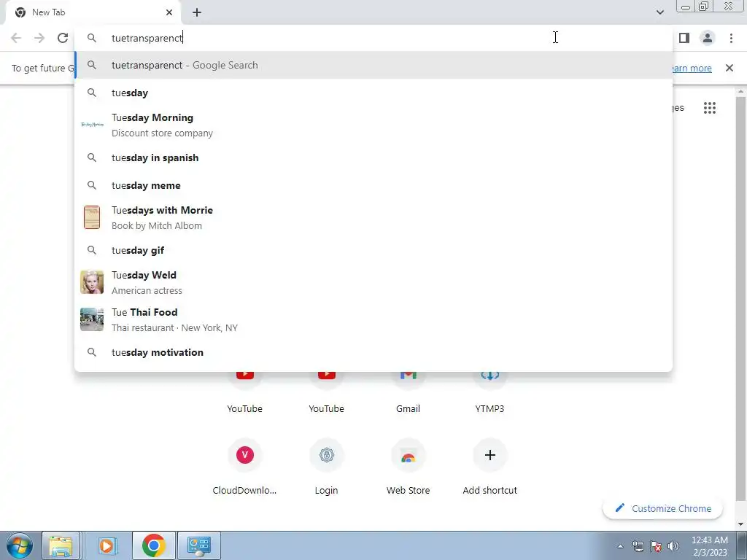
Task: Go back using the back arrow
Action: coord(16,38)
